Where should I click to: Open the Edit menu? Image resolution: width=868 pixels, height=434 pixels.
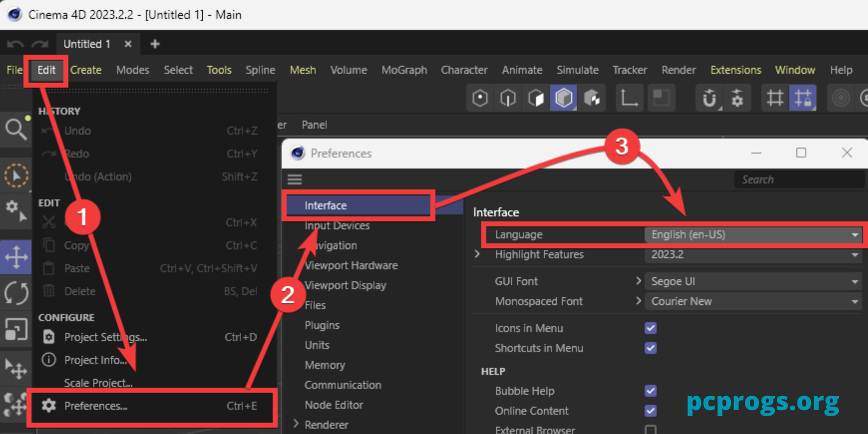pyautogui.click(x=46, y=70)
